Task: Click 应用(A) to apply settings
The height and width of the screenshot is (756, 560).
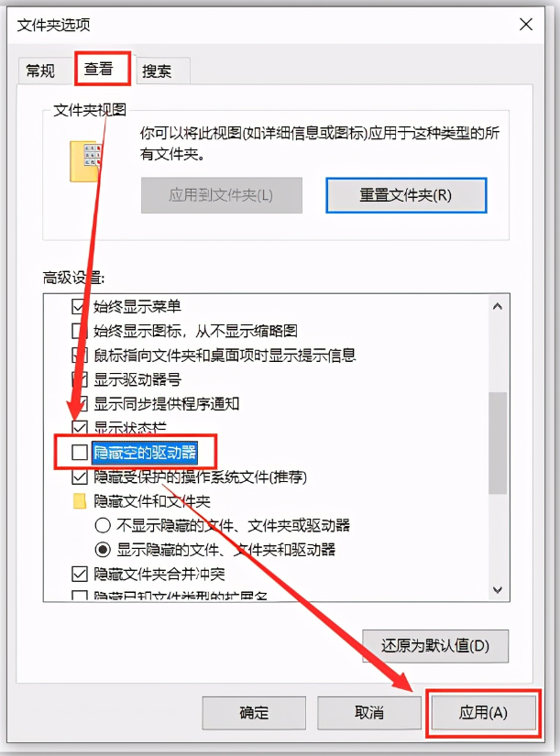Action: tap(483, 713)
